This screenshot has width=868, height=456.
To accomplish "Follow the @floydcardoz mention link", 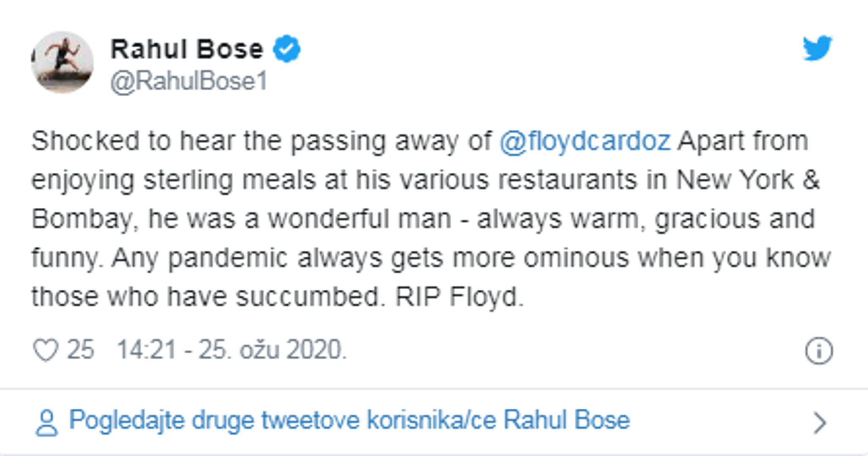I will tap(585, 141).
